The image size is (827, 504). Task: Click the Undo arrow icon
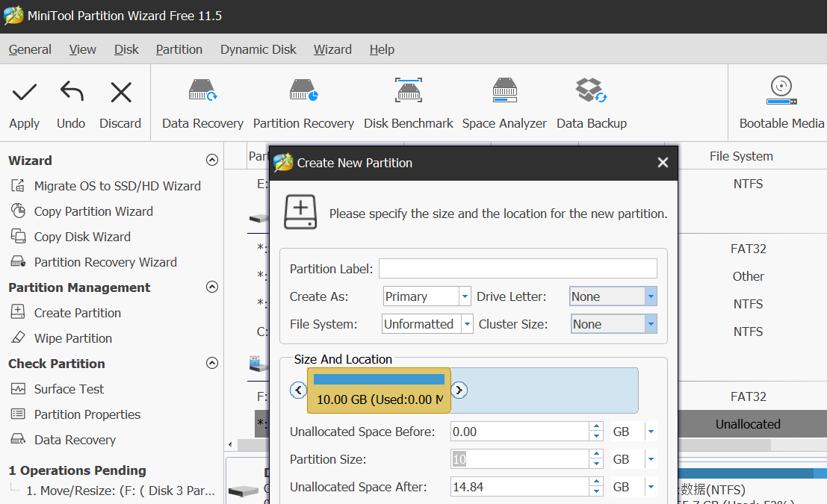71,93
